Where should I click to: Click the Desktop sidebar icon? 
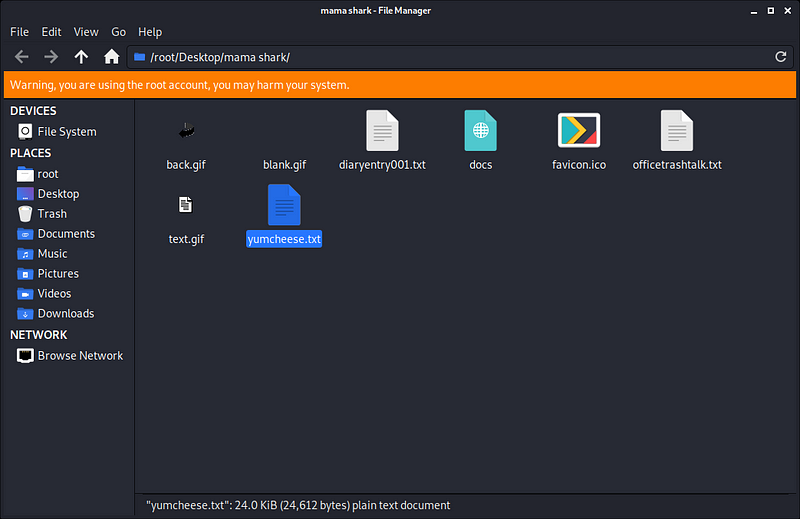(x=25, y=194)
